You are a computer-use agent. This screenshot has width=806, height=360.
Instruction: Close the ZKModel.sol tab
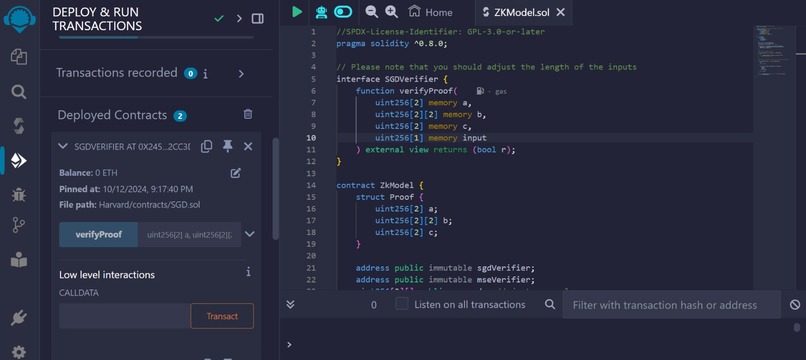(x=561, y=12)
